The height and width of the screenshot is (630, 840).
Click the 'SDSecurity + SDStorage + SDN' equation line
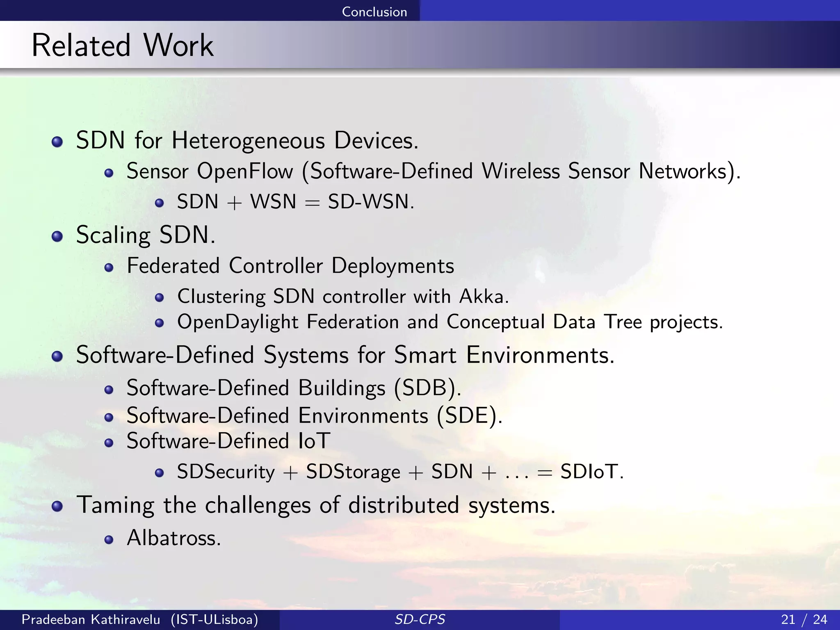click(x=400, y=472)
